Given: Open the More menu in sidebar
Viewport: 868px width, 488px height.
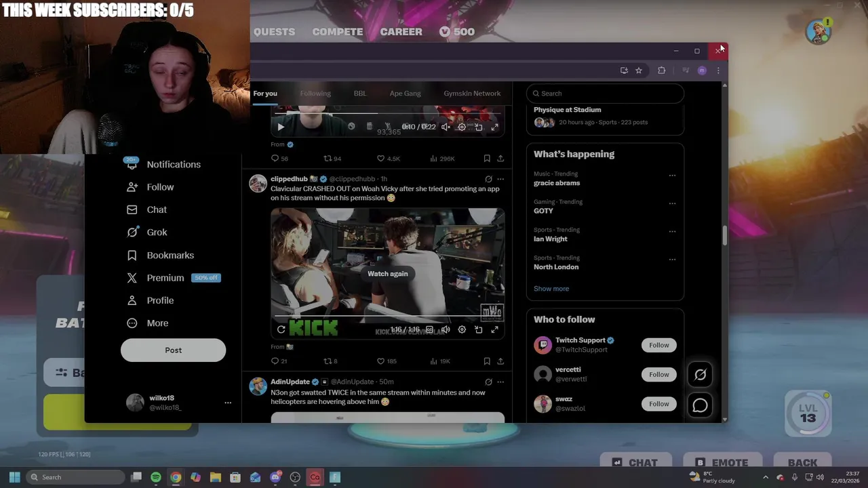Looking at the screenshot, I should coord(148,323).
